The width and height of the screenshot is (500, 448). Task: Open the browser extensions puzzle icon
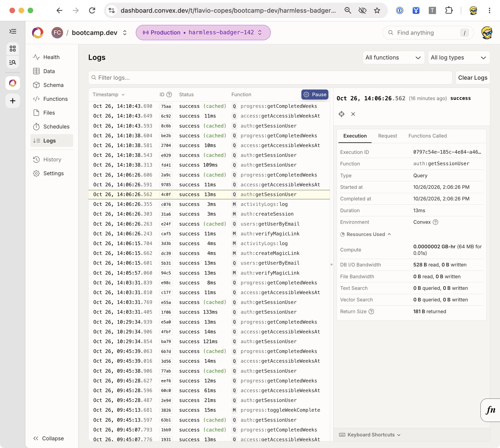tap(449, 10)
